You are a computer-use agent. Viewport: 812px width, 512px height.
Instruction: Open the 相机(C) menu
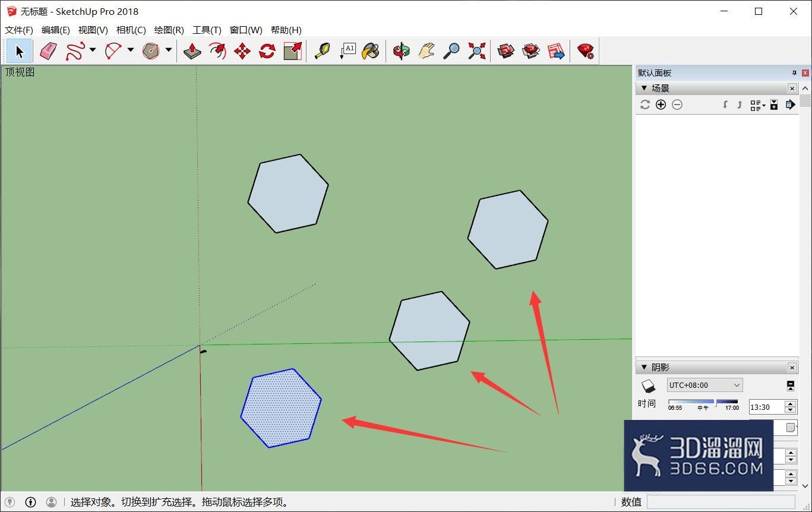131,30
